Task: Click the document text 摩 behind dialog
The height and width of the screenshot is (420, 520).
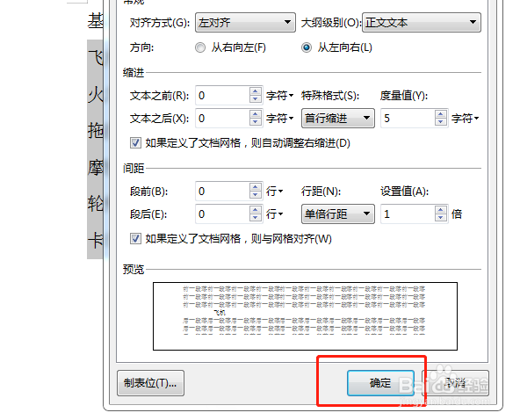Action: (96, 167)
